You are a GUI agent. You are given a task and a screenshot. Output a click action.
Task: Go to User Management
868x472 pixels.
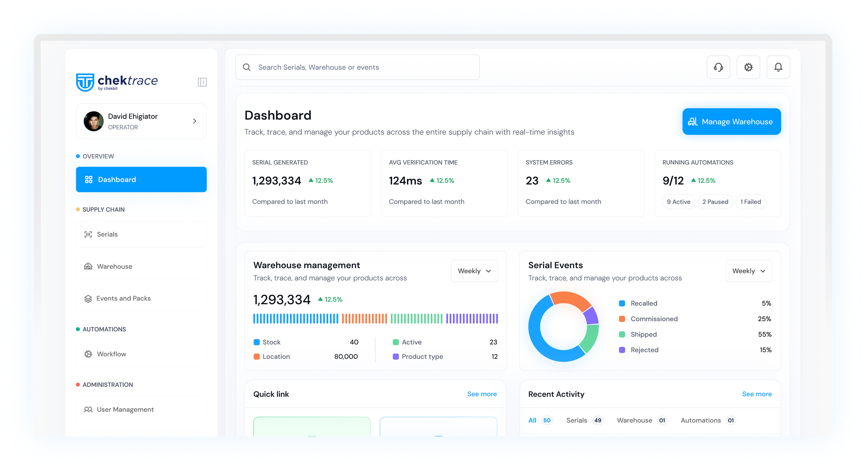[141, 409]
